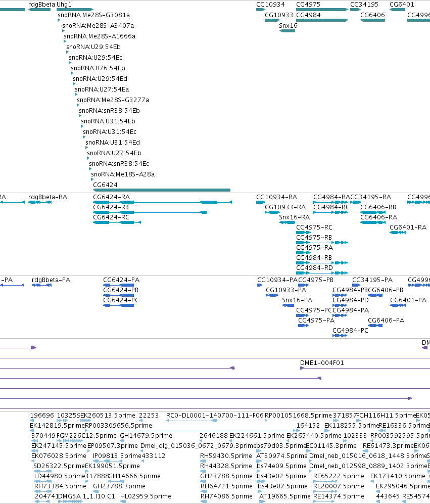This screenshot has height=504, width=430.
Task: Select the DME1-004F01 clone feature
Action: click(365, 368)
